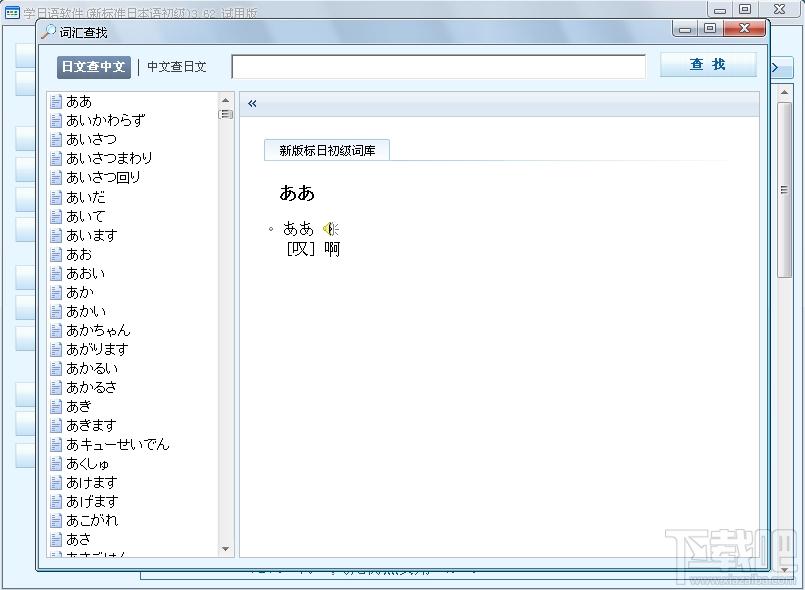Click main window scrollbar thumb behind dialog
This screenshot has width=805, height=590.
[784, 190]
